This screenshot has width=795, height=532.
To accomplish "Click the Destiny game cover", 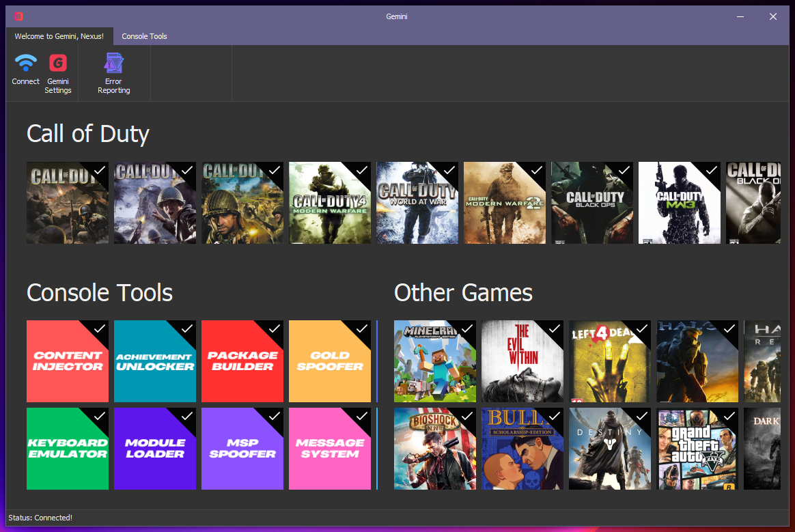I will click(x=609, y=449).
